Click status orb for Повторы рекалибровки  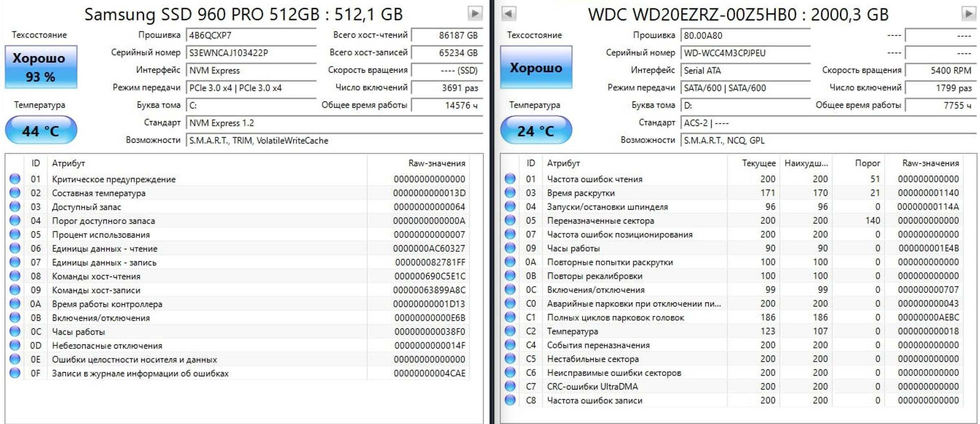tap(510, 275)
